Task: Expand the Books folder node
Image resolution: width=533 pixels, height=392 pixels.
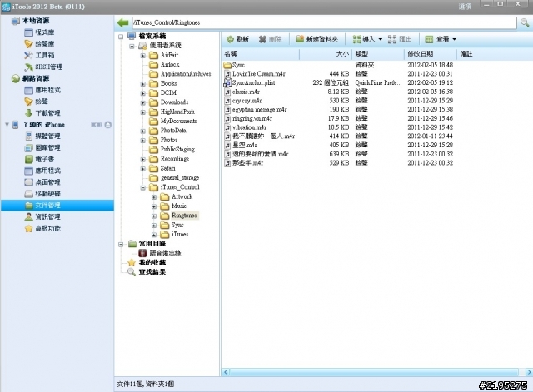Action: click(143, 83)
